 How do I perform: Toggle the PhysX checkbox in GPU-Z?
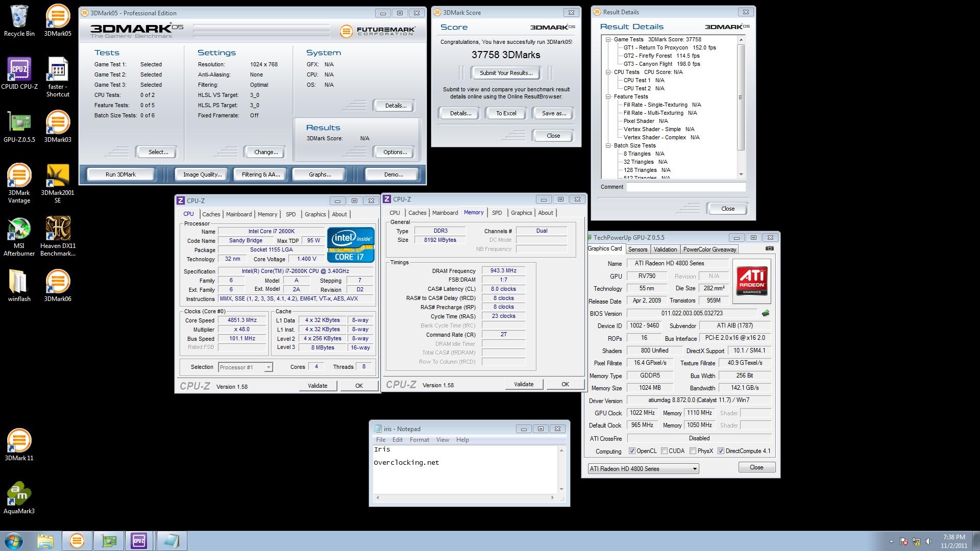pyautogui.click(x=693, y=451)
